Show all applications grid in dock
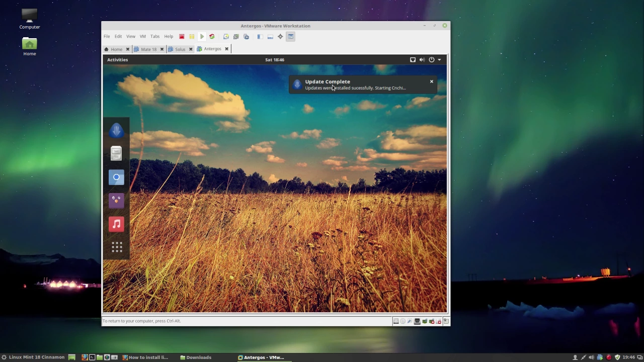Viewport: 644px width, 362px height. pyautogui.click(x=117, y=247)
